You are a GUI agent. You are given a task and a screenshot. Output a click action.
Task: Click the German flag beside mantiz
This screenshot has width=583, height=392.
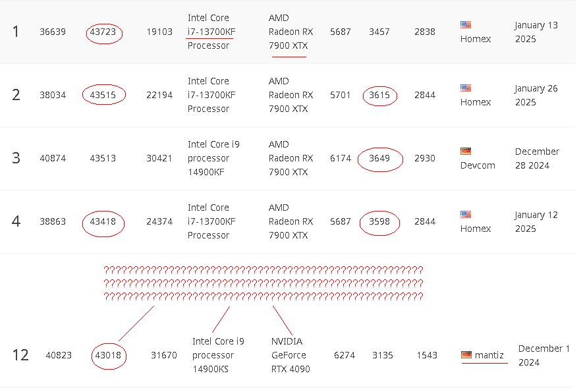coord(466,355)
